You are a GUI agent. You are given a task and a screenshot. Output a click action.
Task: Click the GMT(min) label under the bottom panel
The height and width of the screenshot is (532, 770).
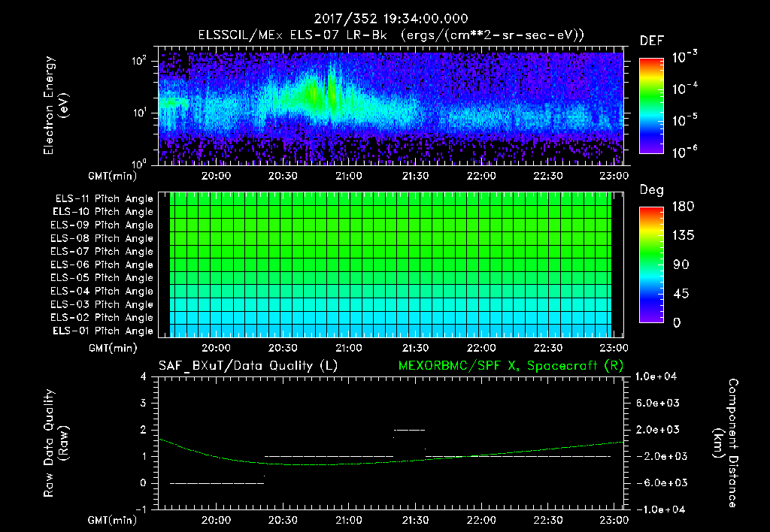(x=113, y=520)
